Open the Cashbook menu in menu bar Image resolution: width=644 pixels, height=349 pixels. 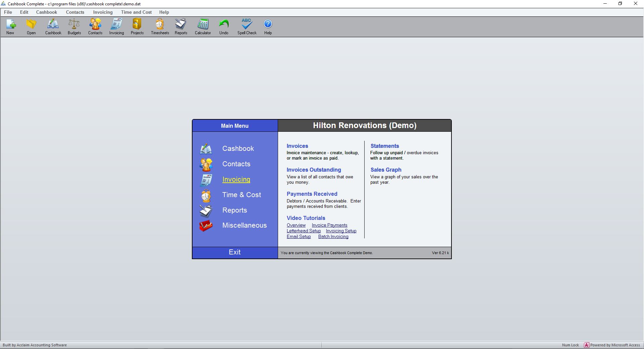pyautogui.click(x=47, y=12)
